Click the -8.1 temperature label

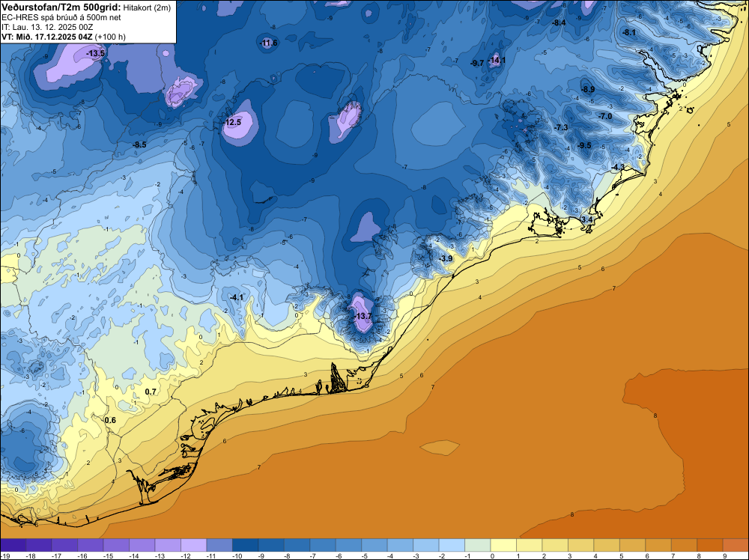click(x=628, y=32)
